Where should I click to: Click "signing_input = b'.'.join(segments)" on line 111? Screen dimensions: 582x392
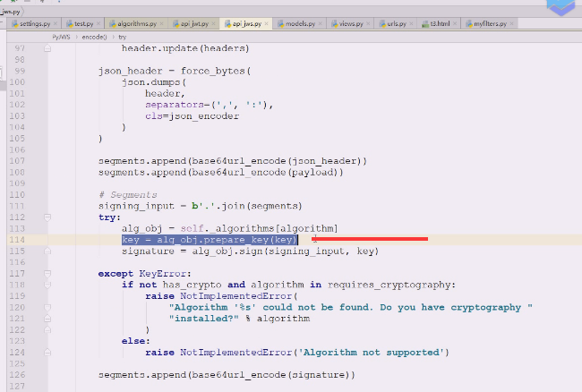(x=200, y=206)
